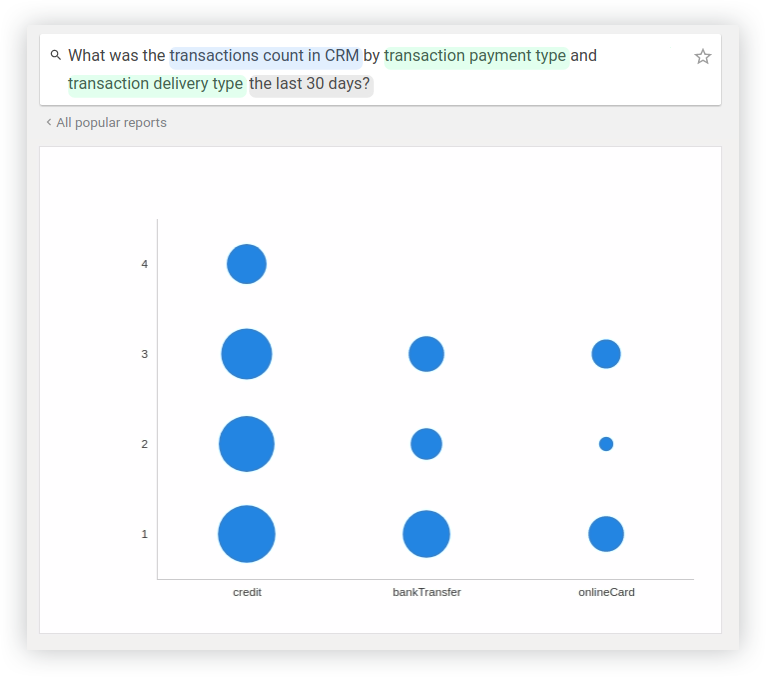
Task: Click the bankTransfer bubble at delivery type 3
Action: pos(426,354)
